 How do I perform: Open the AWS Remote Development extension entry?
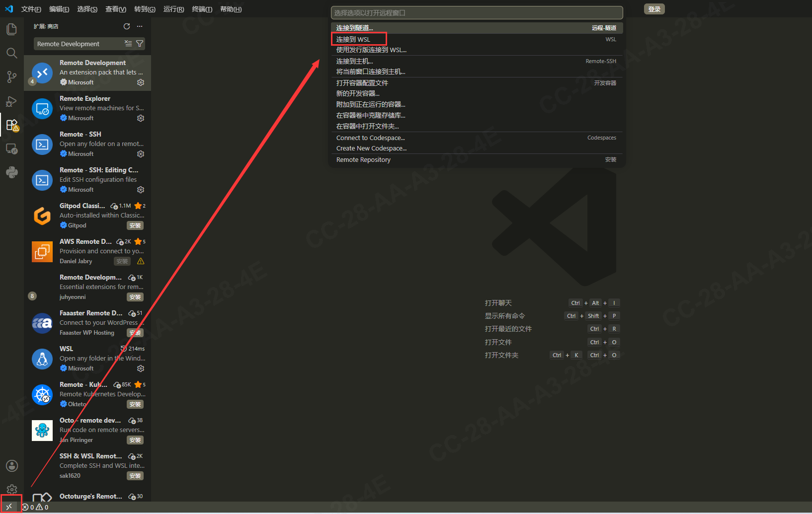[87, 251]
